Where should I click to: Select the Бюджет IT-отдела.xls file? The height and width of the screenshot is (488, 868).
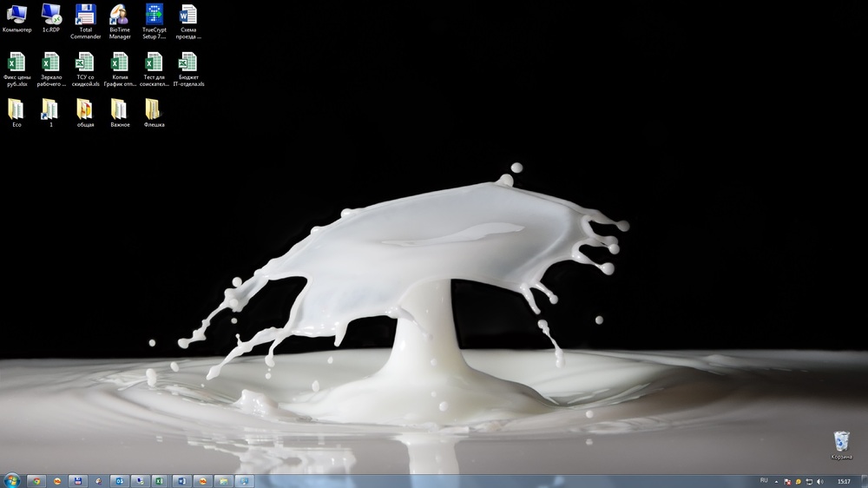point(188,63)
